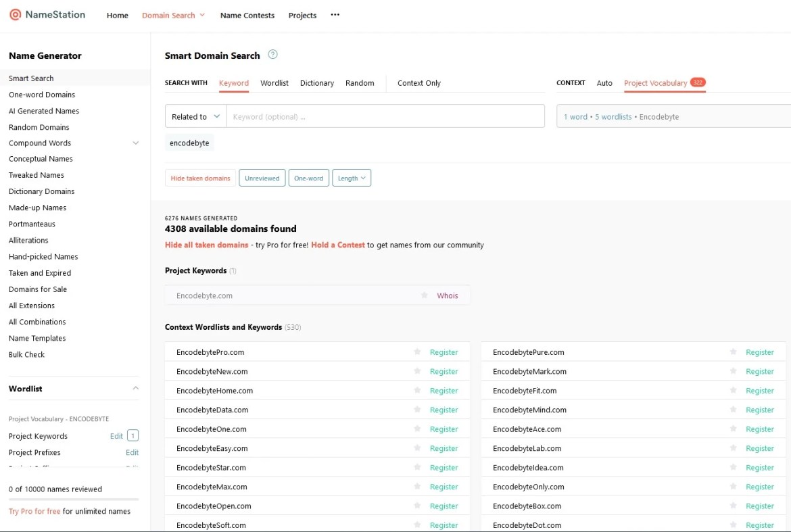Viewport: 791px width, 532px height.
Task: Star the EncodebyteOpen.com domain
Action: click(x=417, y=505)
